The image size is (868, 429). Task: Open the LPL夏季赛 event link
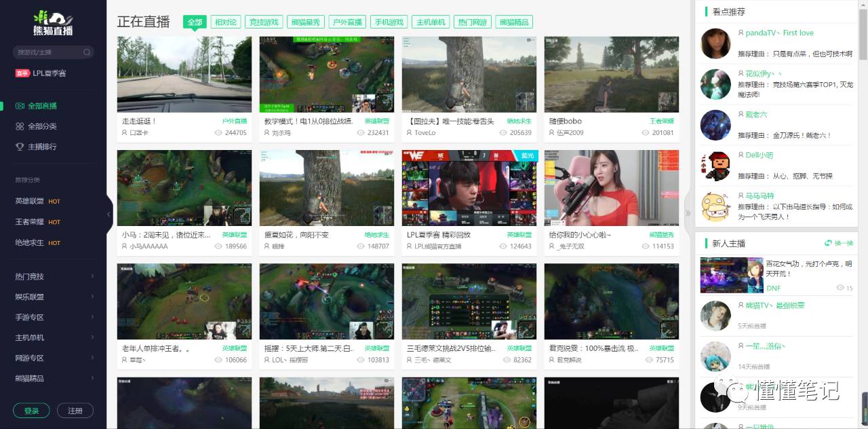pos(50,73)
